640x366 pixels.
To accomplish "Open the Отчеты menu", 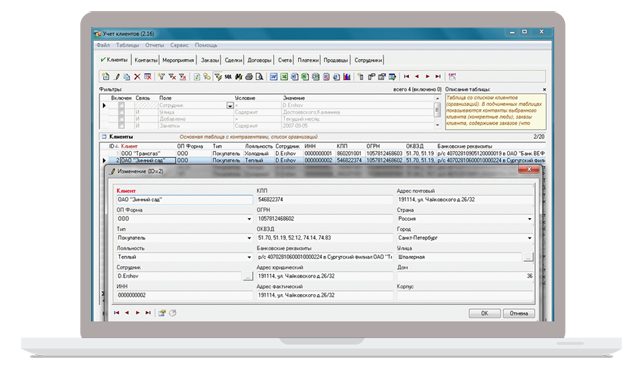I will 154,45.
